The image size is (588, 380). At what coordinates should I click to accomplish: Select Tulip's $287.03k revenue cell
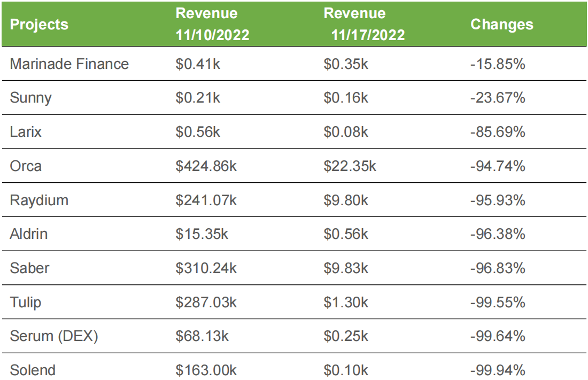point(206,302)
